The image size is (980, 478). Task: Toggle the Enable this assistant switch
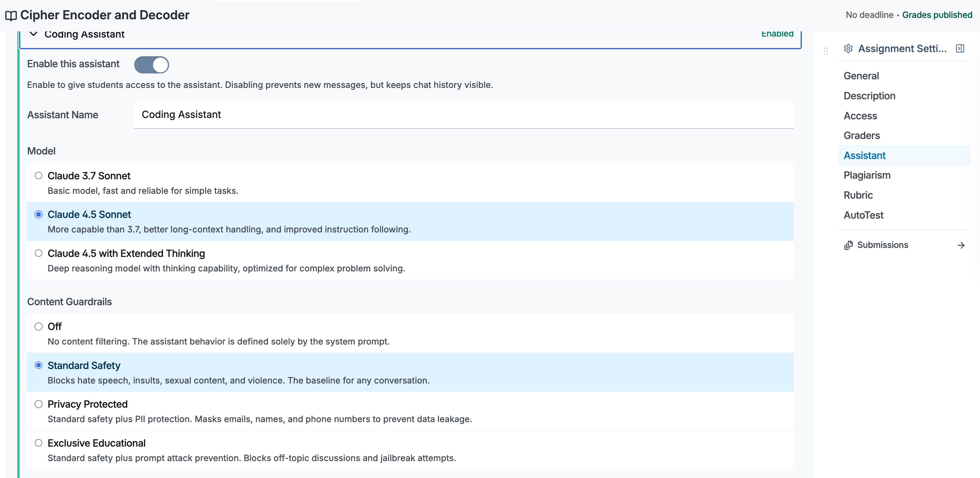[151, 64]
